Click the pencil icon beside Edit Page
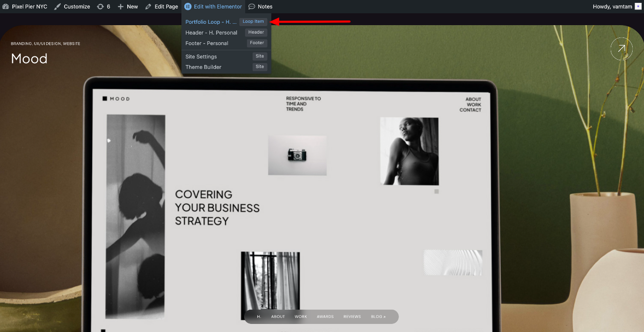 tap(148, 7)
